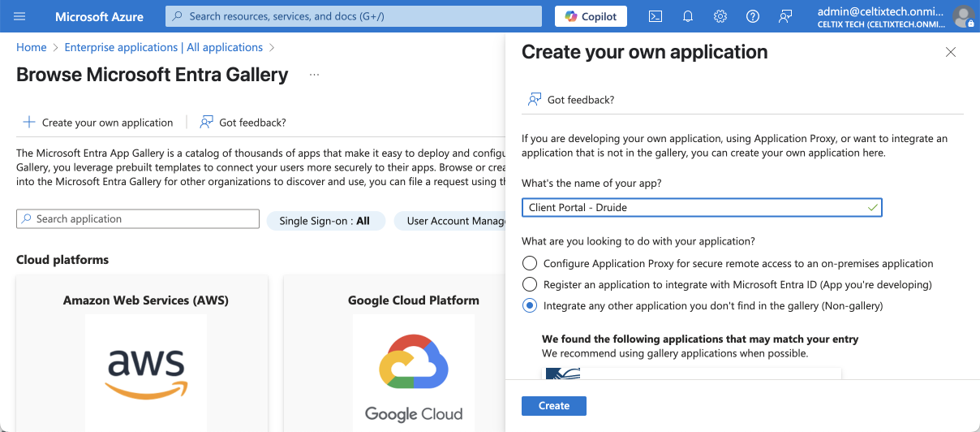Image resolution: width=980 pixels, height=432 pixels.
Task: Open the notifications bell
Action: click(x=688, y=16)
